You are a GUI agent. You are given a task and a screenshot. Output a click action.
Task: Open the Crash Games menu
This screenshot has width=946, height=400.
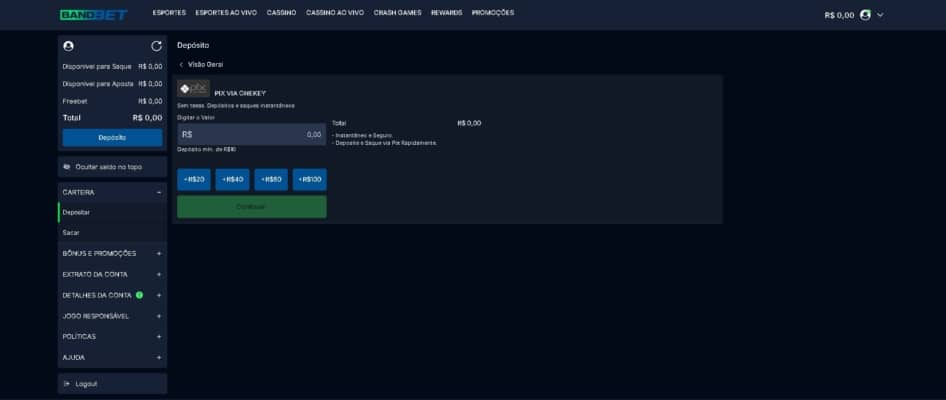pos(398,13)
